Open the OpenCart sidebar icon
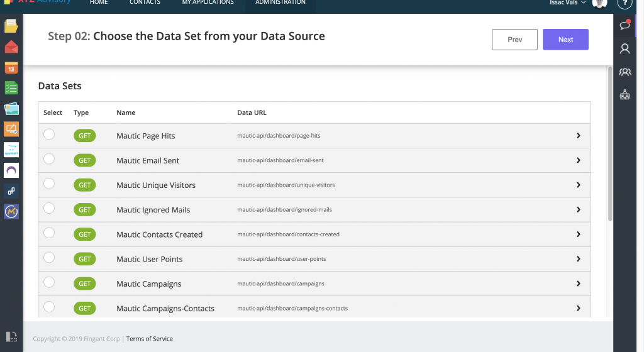Image resolution: width=644 pixels, height=352 pixels. coord(11,150)
